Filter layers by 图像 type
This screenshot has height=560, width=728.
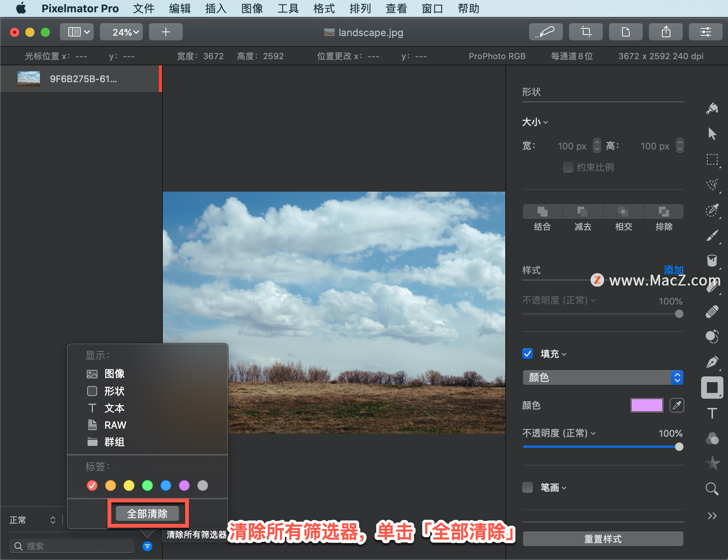(106, 374)
